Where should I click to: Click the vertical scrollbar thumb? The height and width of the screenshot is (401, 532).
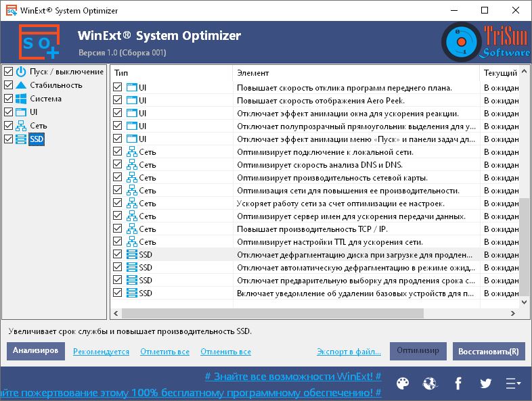click(525, 247)
